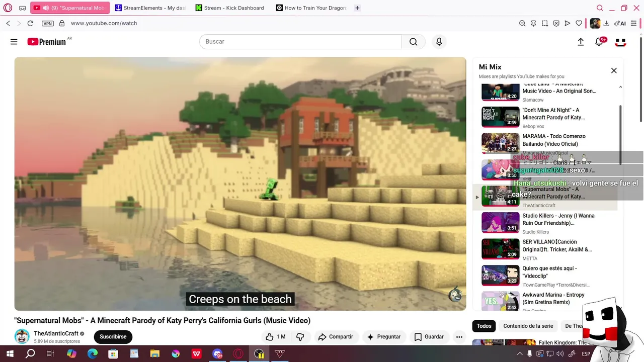This screenshot has width=644, height=362.
Task: Switch to StreamElements dashboard tab
Action: (x=151, y=8)
